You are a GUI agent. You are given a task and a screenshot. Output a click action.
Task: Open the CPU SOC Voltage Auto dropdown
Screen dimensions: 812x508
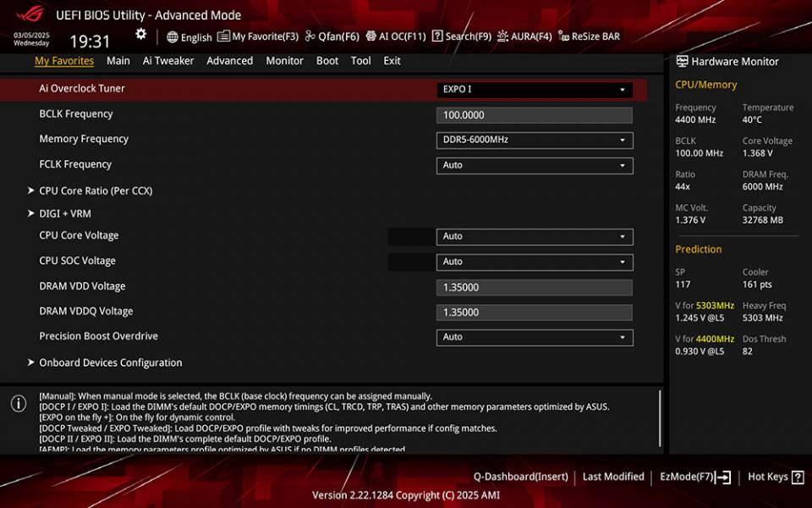(535, 262)
